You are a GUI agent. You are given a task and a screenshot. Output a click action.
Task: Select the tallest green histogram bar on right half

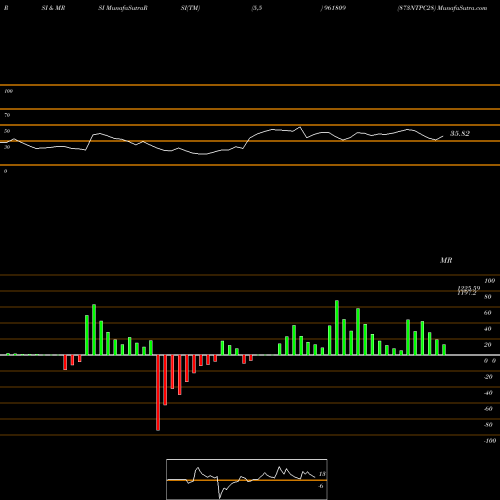[337, 328]
